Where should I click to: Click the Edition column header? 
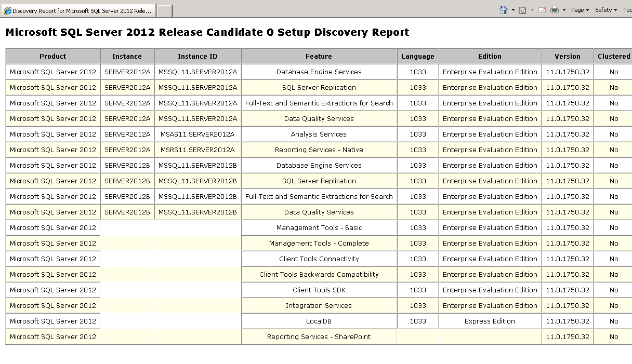pyautogui.click(x=490, y=56)
